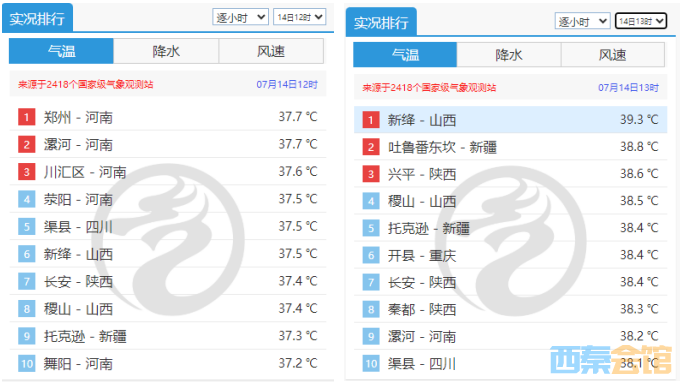Click rank 3 badge beside 川汇区
The height and width of the screenshot is (382, 681).
[26, 171]
